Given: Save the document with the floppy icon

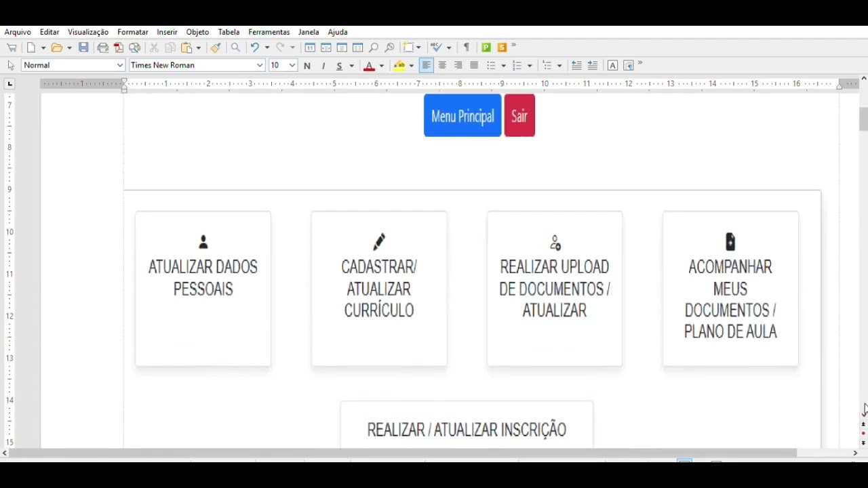Looking at the screenshot, I should pyautogui.click(x=83, y=47).
